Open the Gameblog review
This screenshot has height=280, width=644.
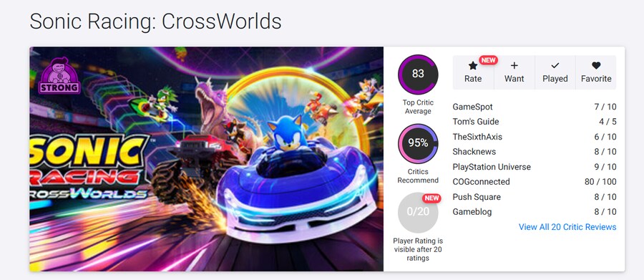click(535, 212)
